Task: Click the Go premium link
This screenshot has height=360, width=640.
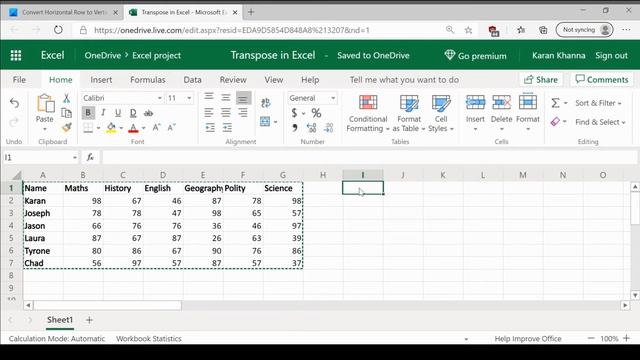Action: coord(476,56)
